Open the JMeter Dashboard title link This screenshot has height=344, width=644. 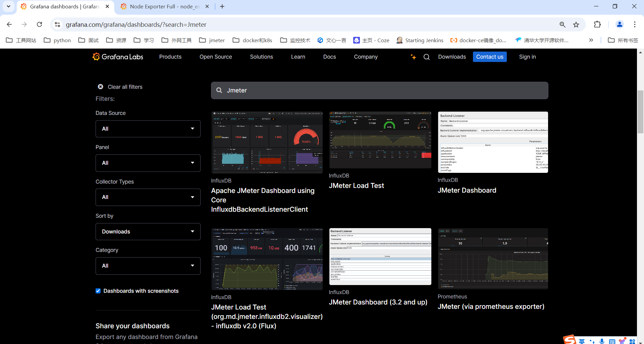click(x=467, y=190)
